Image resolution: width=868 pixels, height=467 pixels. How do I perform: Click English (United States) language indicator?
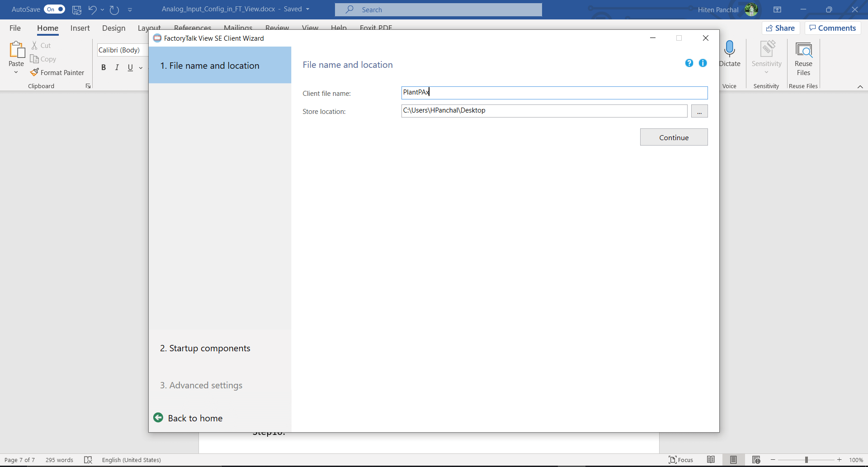click(x=132, y=460)
